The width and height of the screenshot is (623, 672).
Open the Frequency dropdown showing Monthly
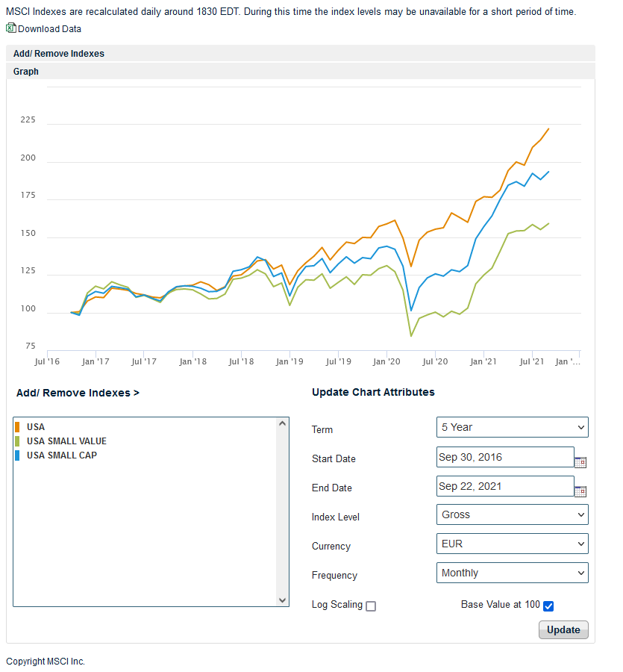(512, 573)
